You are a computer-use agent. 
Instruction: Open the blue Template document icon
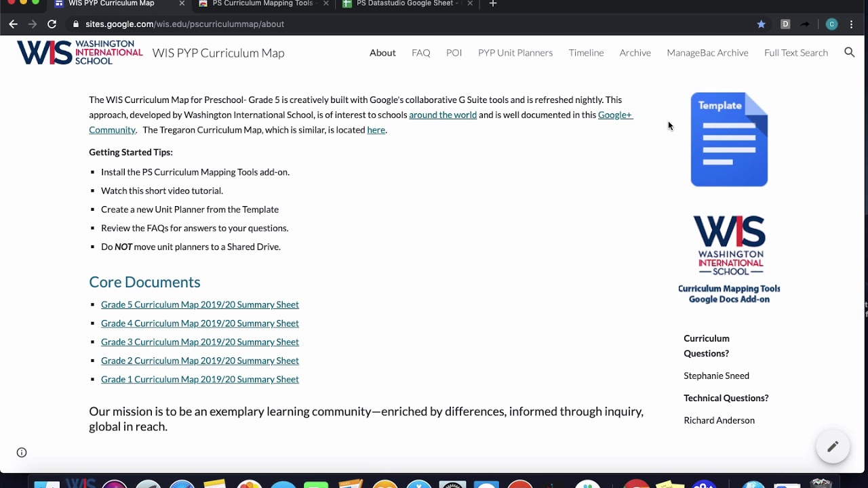(729, 139)
